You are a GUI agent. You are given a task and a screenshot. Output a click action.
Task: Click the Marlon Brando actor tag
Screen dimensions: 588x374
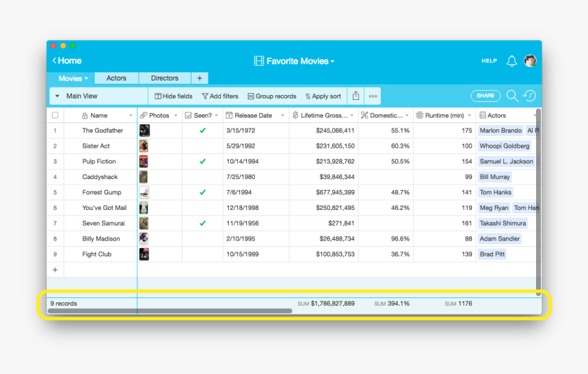click(x=500, y=131)
